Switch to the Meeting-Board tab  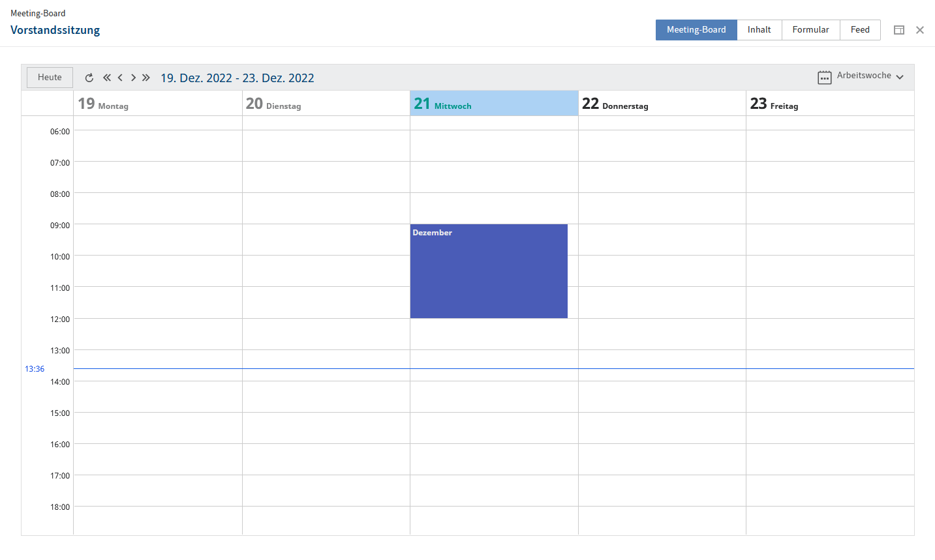[x=696, y=30]
